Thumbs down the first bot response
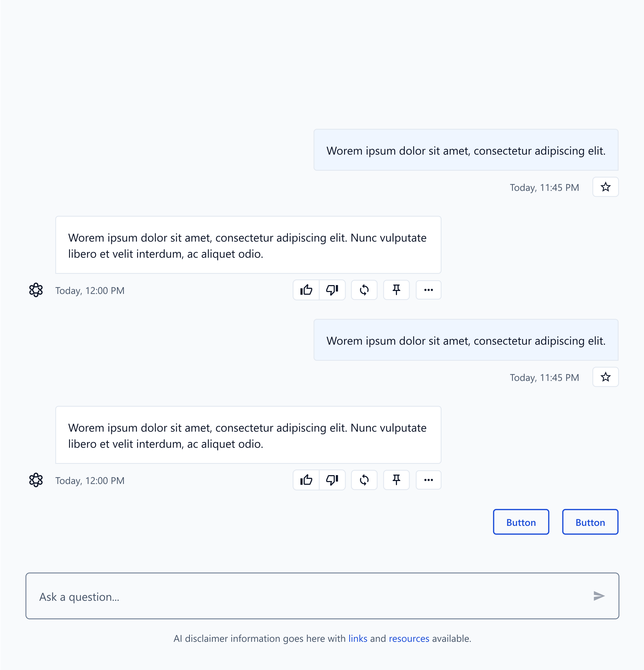The height and width of the screenshot is (670, 644). coord(332,290)
